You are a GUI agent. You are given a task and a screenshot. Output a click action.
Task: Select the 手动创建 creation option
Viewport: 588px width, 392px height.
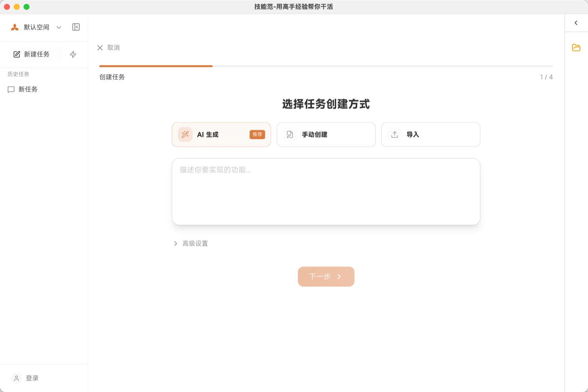point(326,135)
